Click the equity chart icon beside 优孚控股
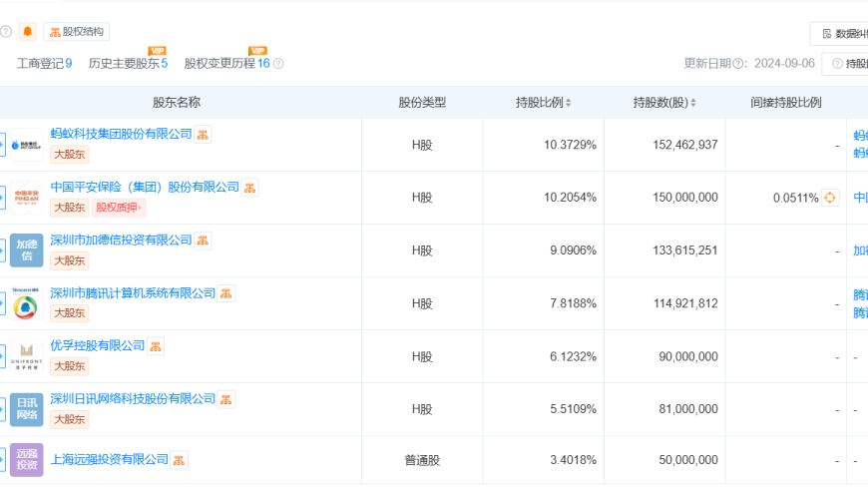This screenshot has width=868, height=491. tap(156, 346)
